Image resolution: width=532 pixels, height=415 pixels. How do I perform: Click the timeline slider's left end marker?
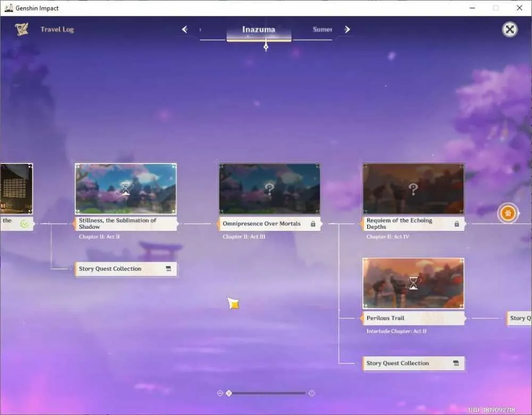pyautogui.click(x=220, y=393)
